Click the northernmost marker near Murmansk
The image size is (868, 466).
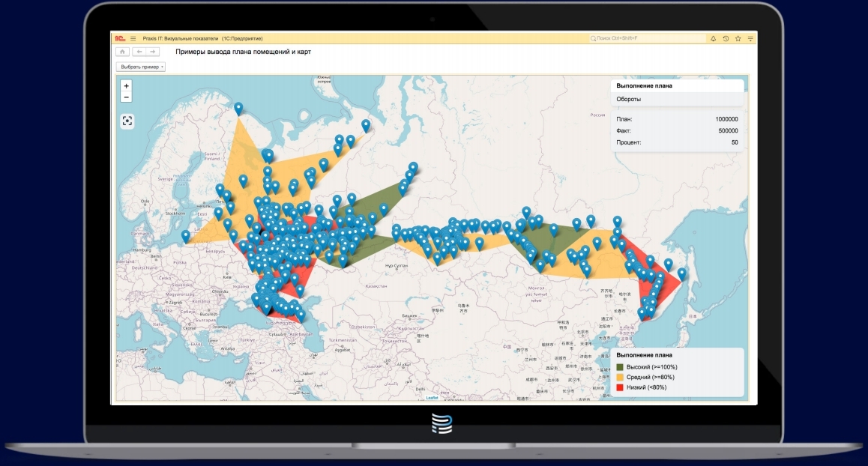tap(238, 109)
